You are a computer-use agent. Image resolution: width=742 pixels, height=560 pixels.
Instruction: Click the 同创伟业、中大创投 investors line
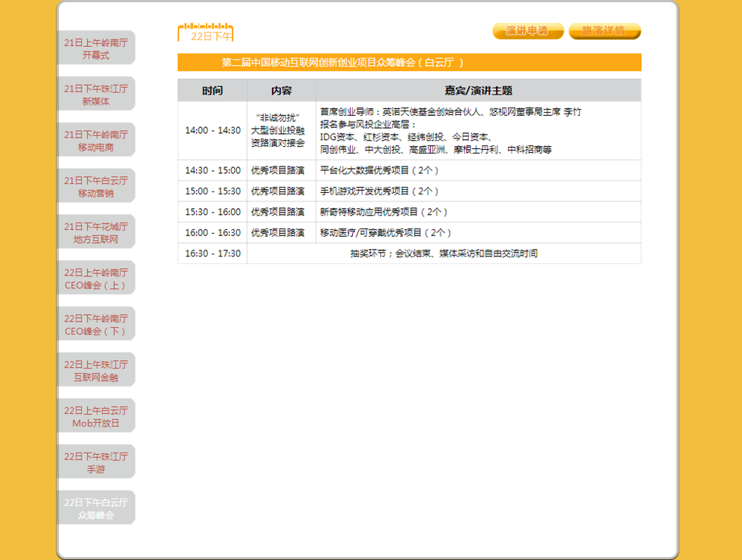[x=436, y=150]
